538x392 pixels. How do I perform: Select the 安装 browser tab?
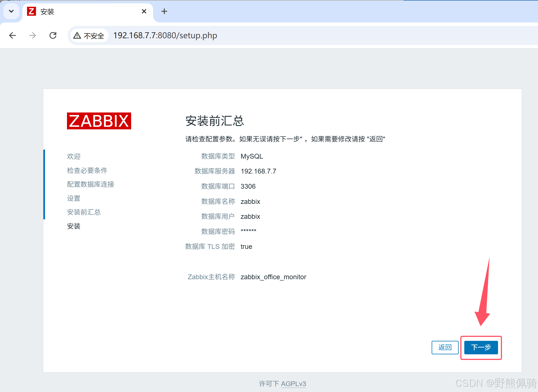pyautogui.click(x=84, y=12)
